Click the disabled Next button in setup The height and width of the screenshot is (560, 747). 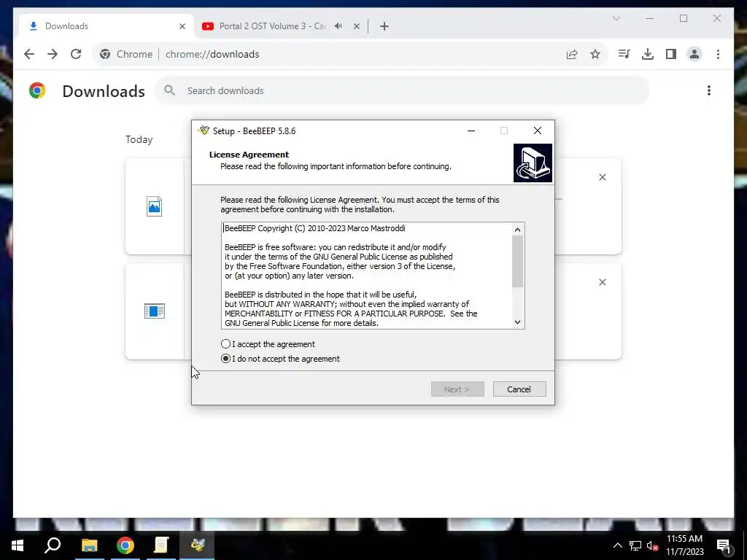(457, 389)
